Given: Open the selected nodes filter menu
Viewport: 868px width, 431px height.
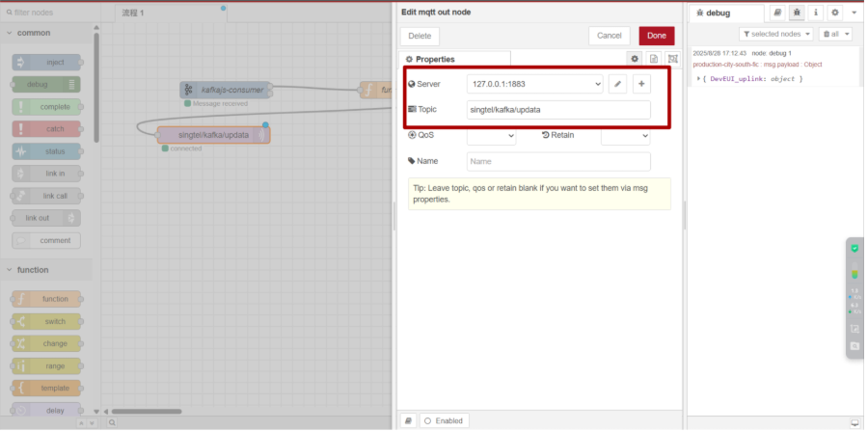Looking at the screenshot, I should tap(775, 34).
